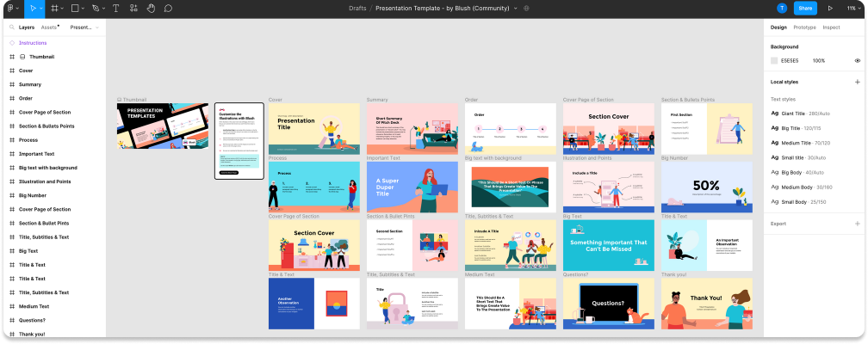Select the Move tool arrow
The height and width of the screenshot is (344, 868).
pos(34,9)
